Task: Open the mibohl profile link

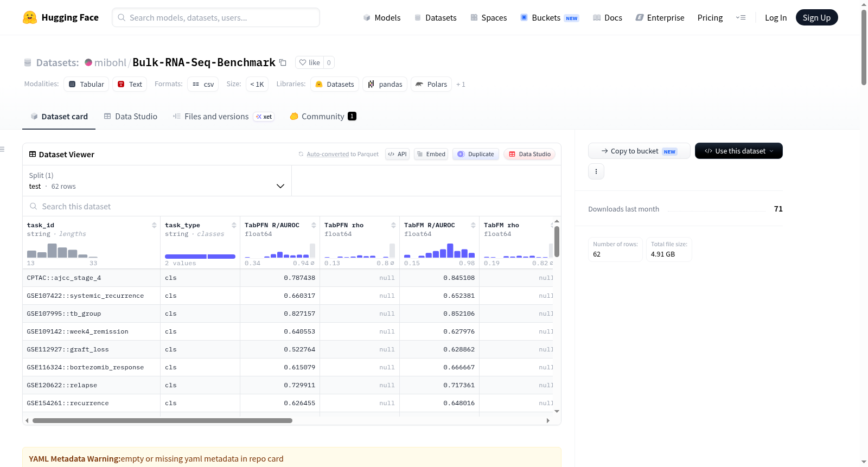Action: [x=110, y=62]
